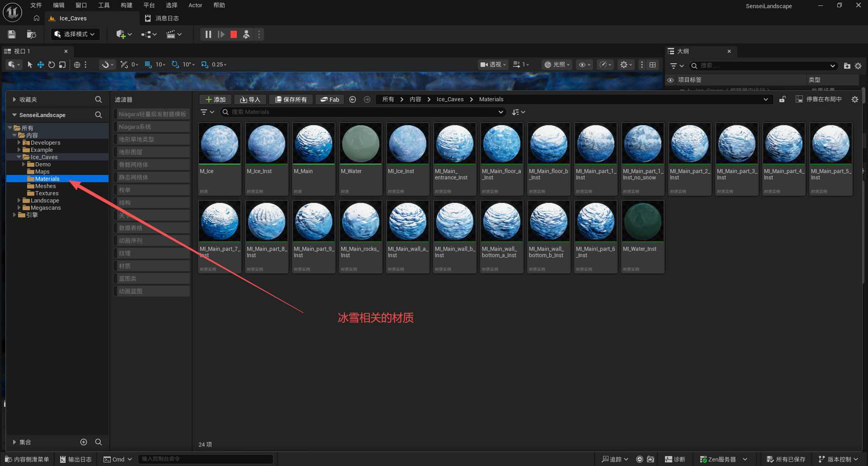This screenshot has width=868, height=466.
Task: Click the 导入 import button
Action: [250, 99]
